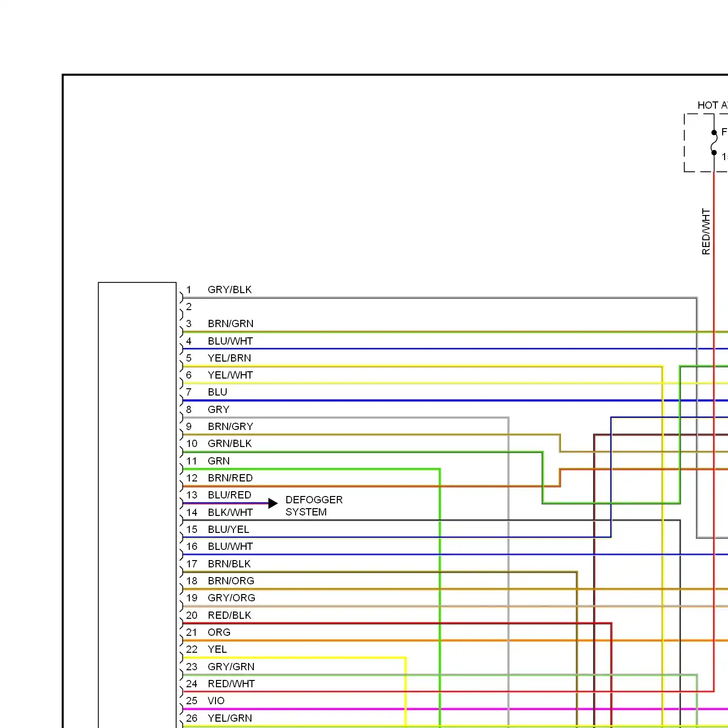This screenshot has width=728, height=728.
Task: Select GRY/ORG label at pin 19
Action: (232, 598)
